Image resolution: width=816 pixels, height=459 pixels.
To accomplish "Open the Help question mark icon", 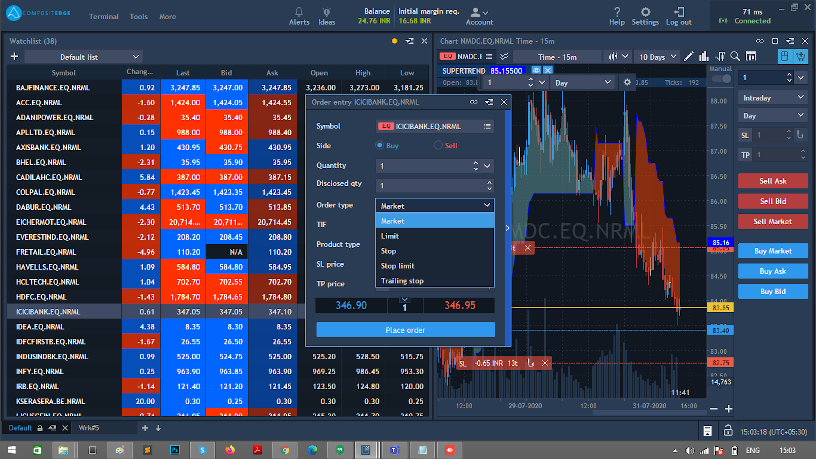I will pos(617,11).
